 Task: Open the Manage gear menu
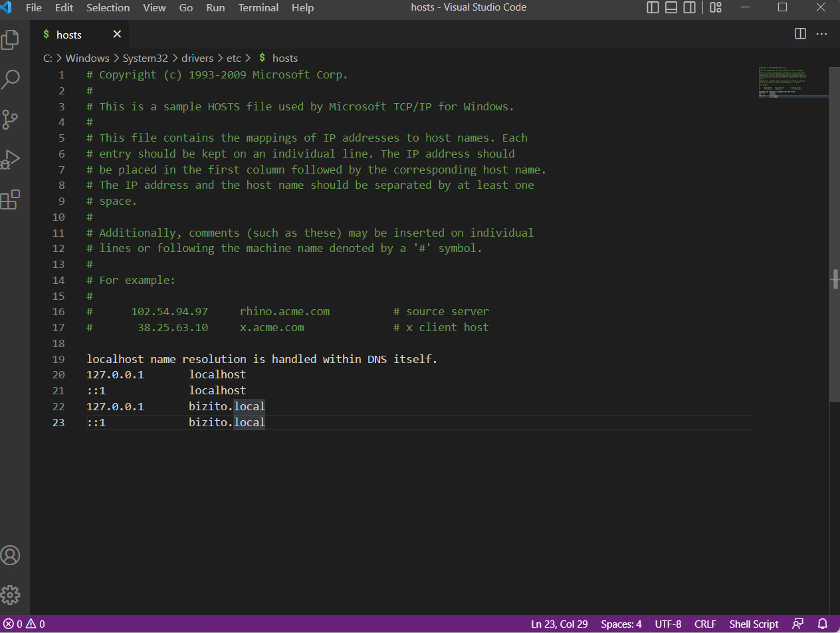10,594
